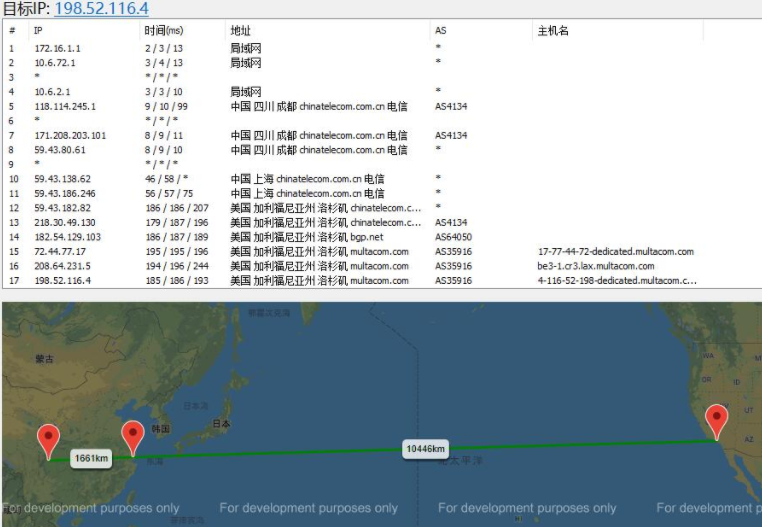Sort by the AS column header
The height and width of the screenshot is (527, 762).
[x=440, y=31]
